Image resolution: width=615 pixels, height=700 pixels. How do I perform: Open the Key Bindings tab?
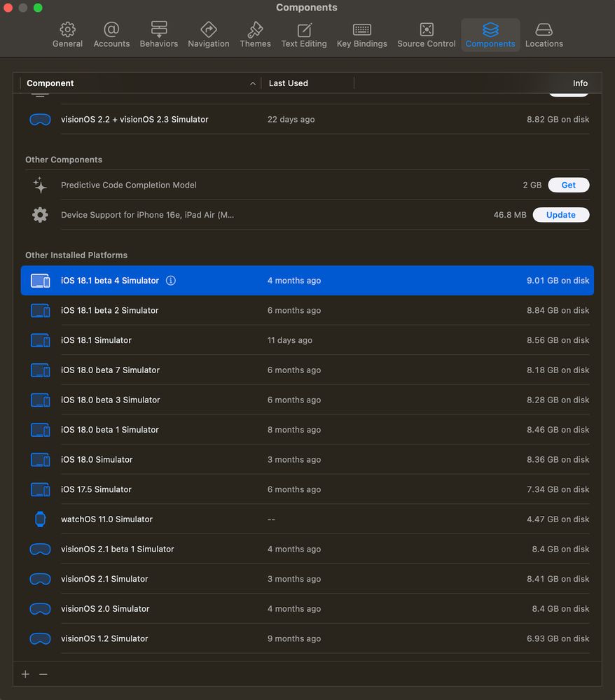[x=361, y=35]
